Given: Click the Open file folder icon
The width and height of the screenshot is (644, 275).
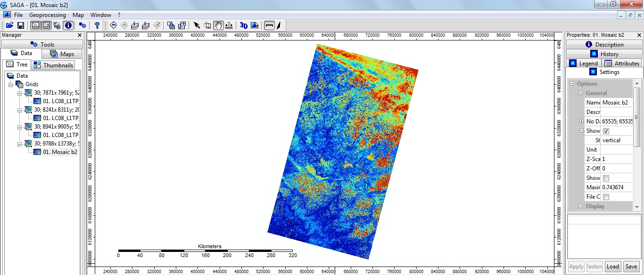Looking at the screenshot, I should [x=9, y=25].
